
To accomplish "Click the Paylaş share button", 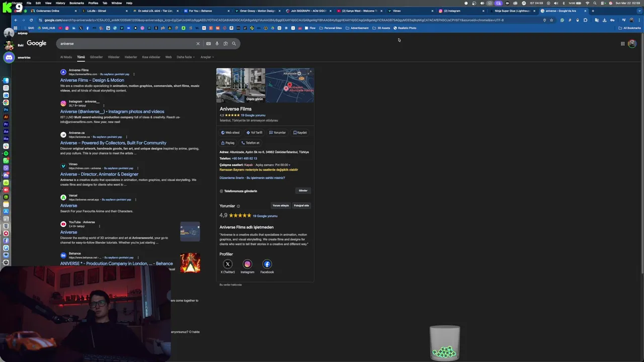I will pyautogui.click(x=228, y=143).
